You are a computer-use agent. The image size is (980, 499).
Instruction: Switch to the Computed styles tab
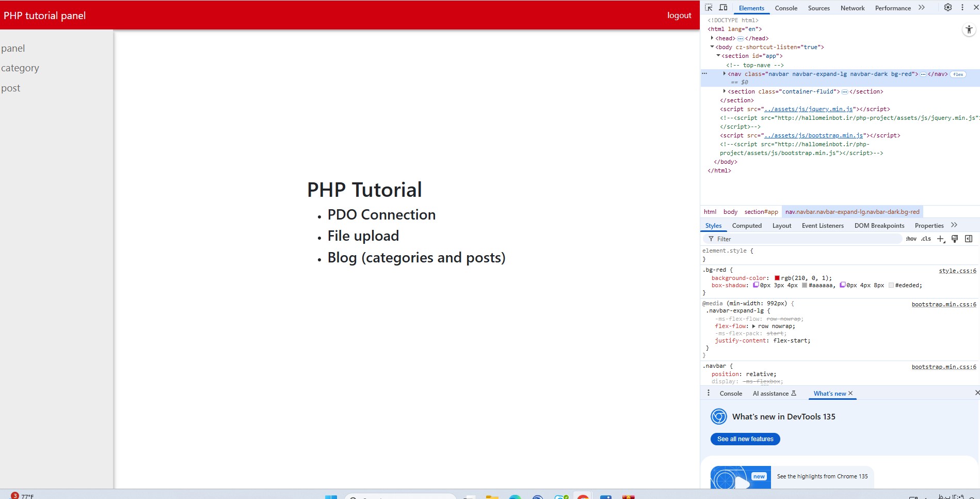(747, 226)
